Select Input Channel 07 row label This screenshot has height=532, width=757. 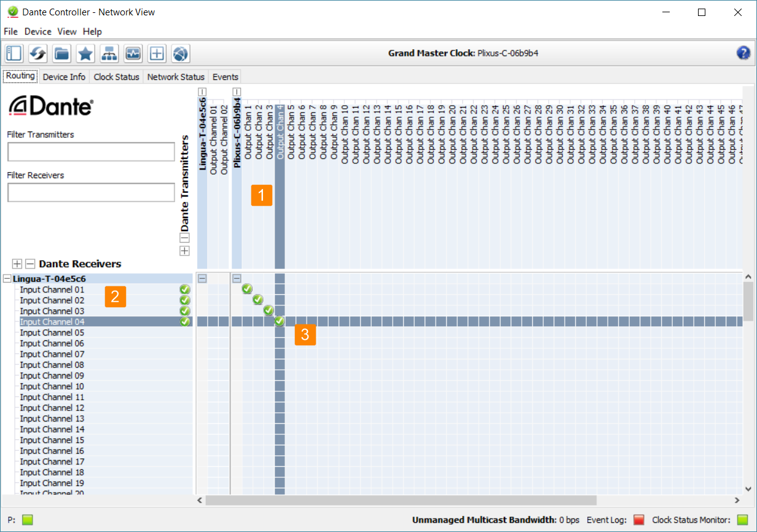click(52, 354)
